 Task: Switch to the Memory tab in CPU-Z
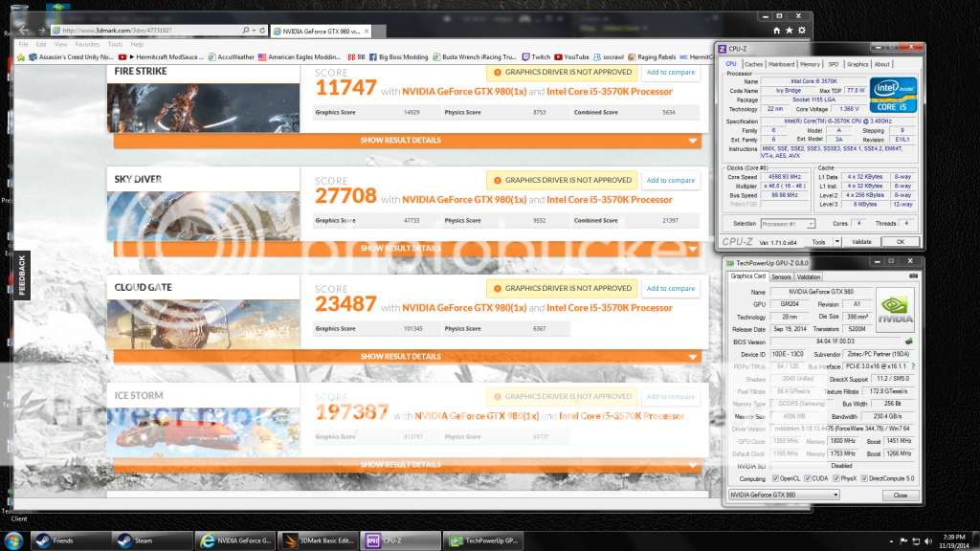[x=810, y=64]
